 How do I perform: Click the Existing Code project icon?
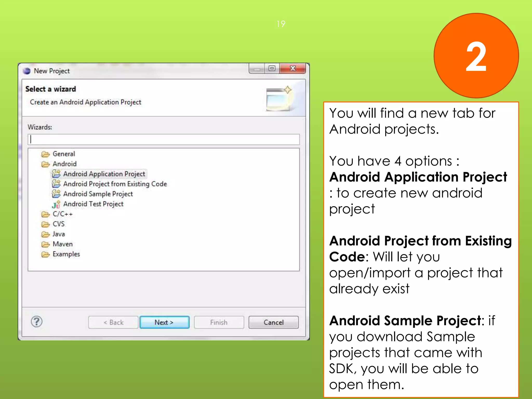pos(56,184)
